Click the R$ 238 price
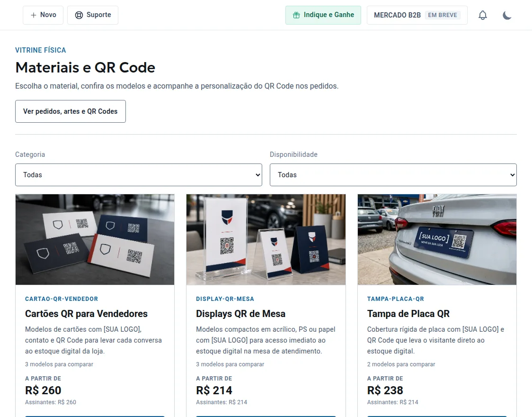 tap(385, 390)
